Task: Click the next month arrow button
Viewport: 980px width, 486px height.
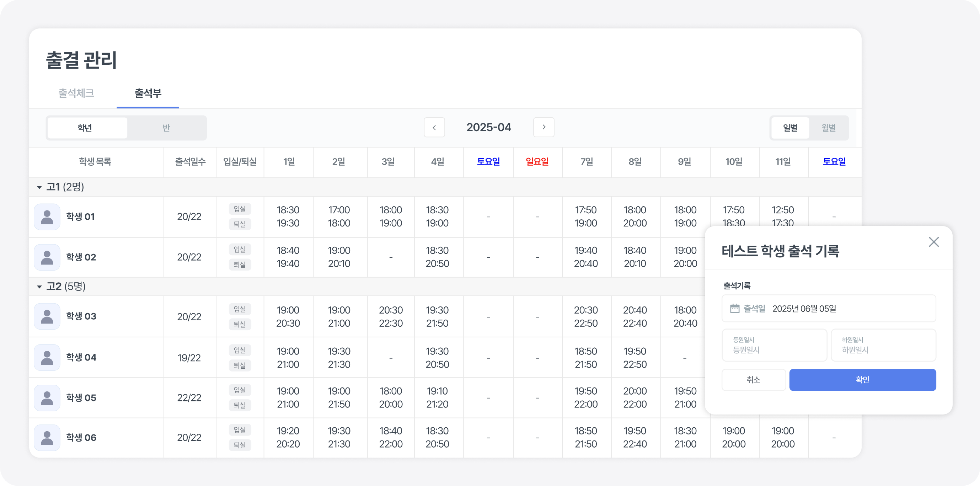Action: [x=543, y=127]
